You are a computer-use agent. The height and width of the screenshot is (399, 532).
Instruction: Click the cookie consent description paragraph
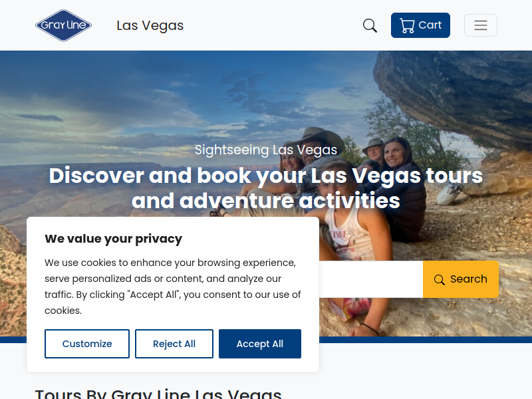[173, 287]
